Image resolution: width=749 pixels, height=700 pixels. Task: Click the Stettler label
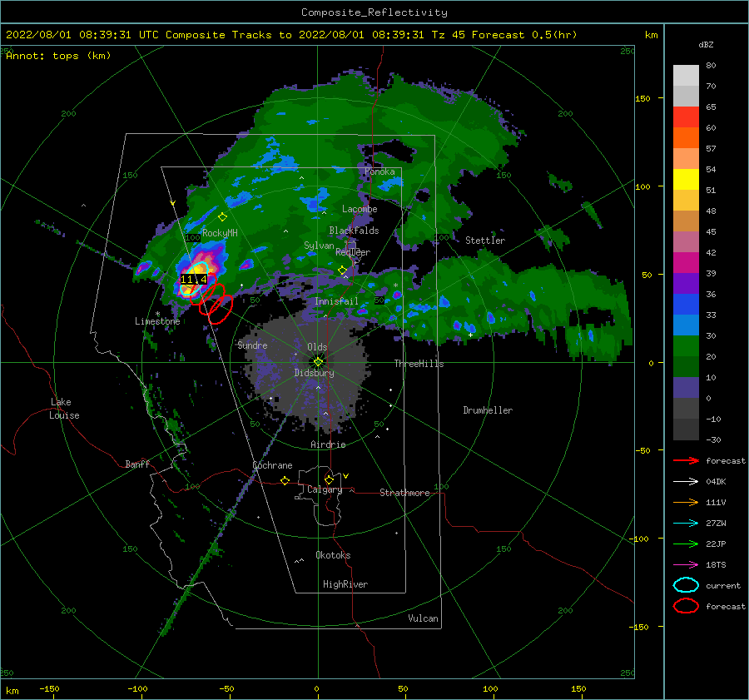tap(485, 241)
